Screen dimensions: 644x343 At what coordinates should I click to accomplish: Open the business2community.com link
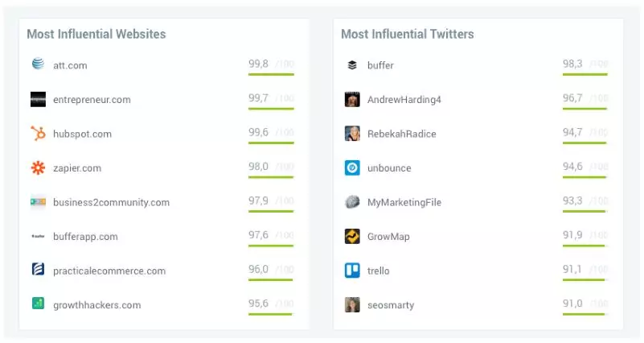[111, 202]
